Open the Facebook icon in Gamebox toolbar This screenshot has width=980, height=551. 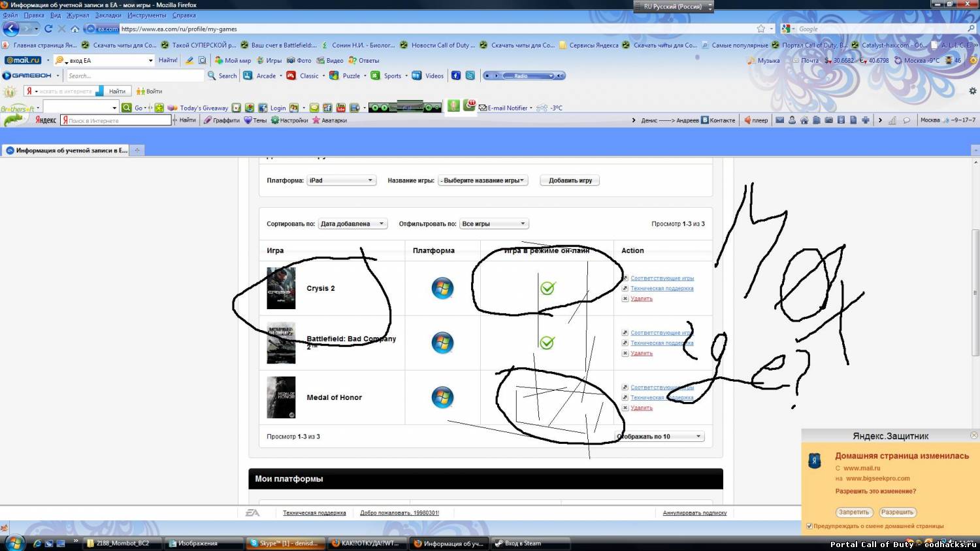point(456,76)
